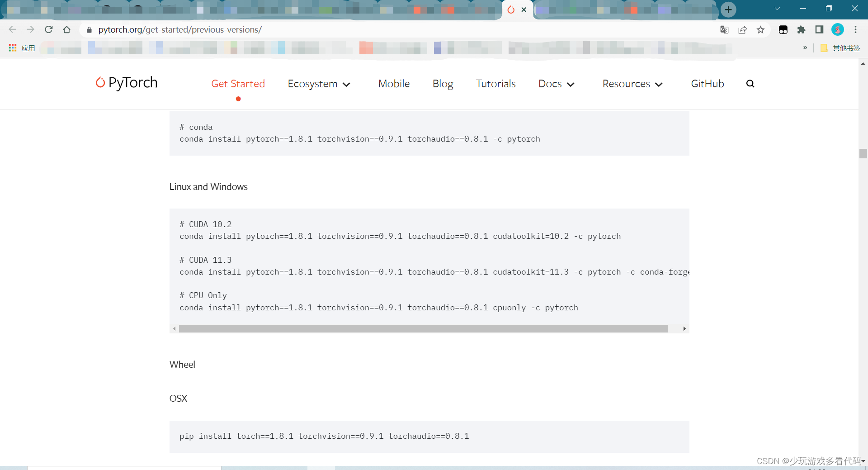Click the address bar URL

pyautogui.click(x=180, y=30)
